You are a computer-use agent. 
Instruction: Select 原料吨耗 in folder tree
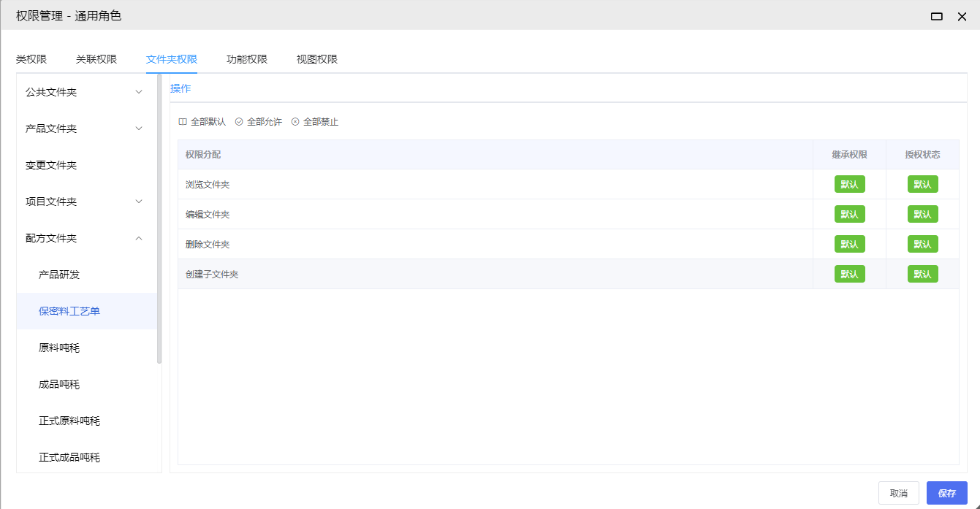coord(59,348)
